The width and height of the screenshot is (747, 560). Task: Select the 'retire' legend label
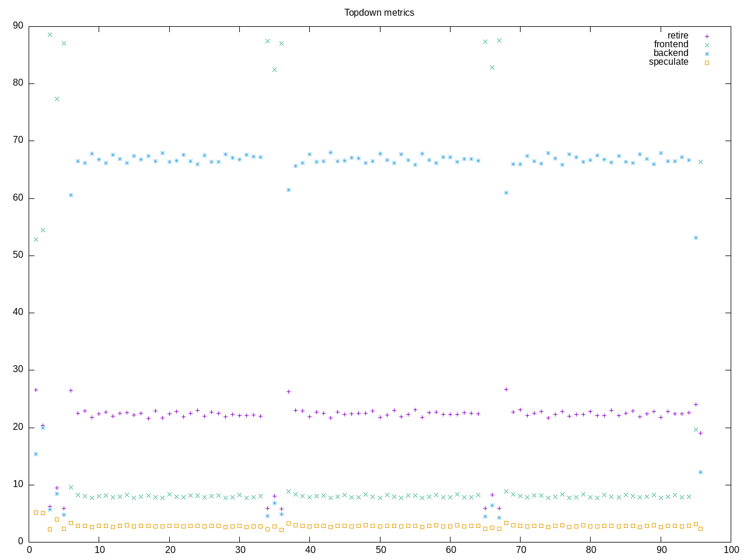(x=678, y=36)
